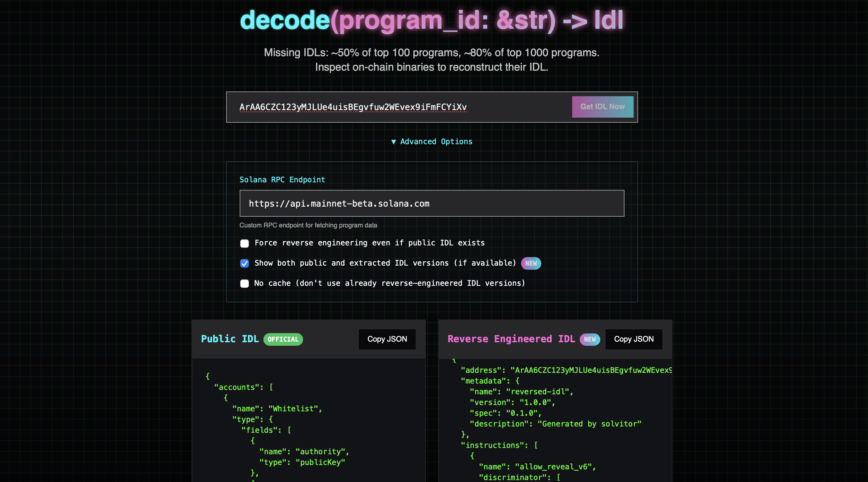Click the NEW badge after the Show both option
Screen dimensions: 868x482
[531, 263]
